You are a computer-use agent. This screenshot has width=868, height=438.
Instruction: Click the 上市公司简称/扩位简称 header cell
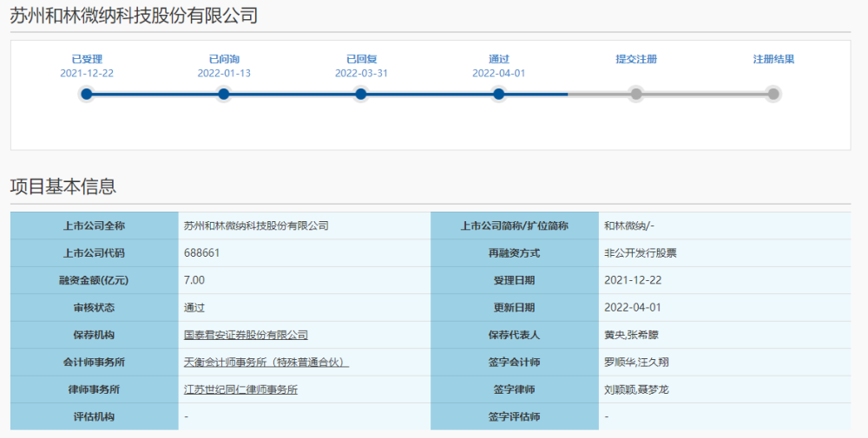[x=514, y=226]
